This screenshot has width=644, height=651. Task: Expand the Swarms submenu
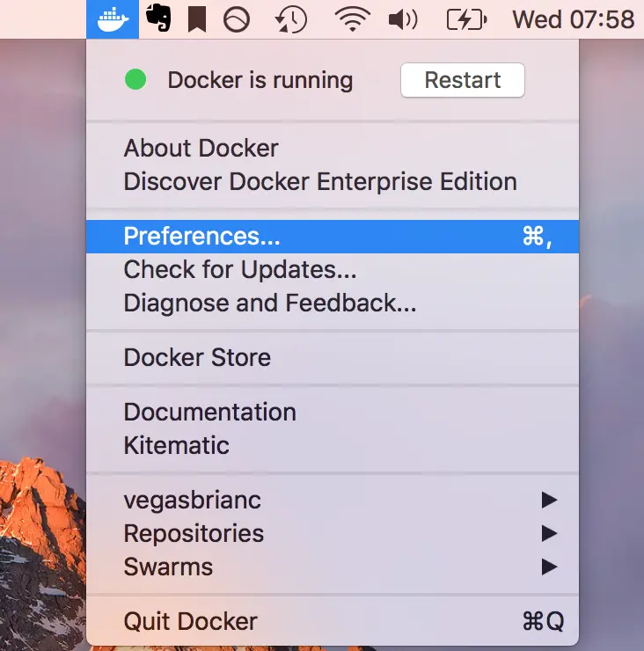click(333, 567)
